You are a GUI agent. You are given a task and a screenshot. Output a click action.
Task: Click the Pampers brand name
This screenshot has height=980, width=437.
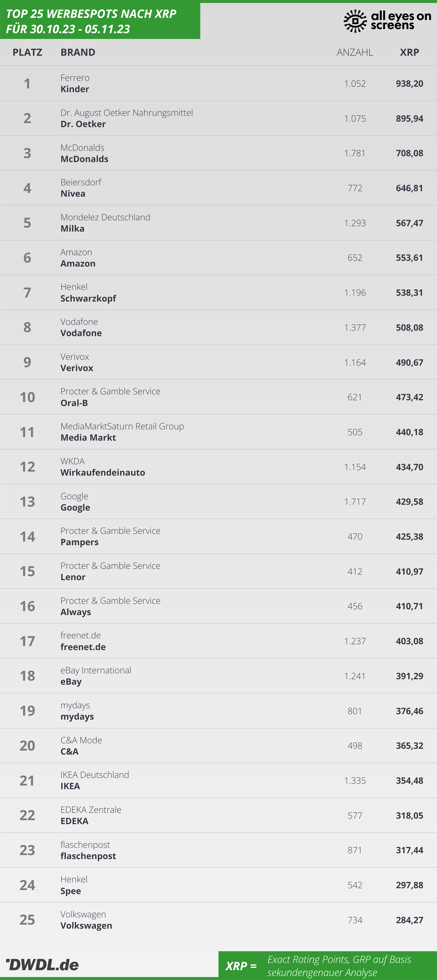pyautogui.click(x=79, y=542)
